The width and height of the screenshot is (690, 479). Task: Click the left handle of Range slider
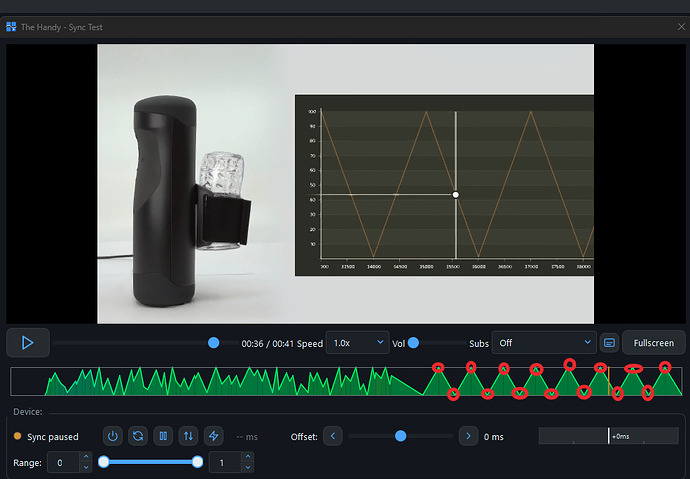(104, 462)
